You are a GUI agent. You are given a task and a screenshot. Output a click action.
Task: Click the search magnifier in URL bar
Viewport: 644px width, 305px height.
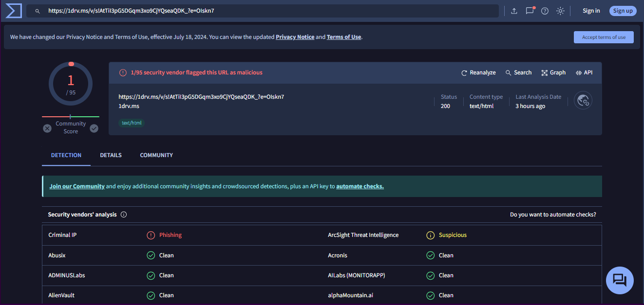coord(38,11)
